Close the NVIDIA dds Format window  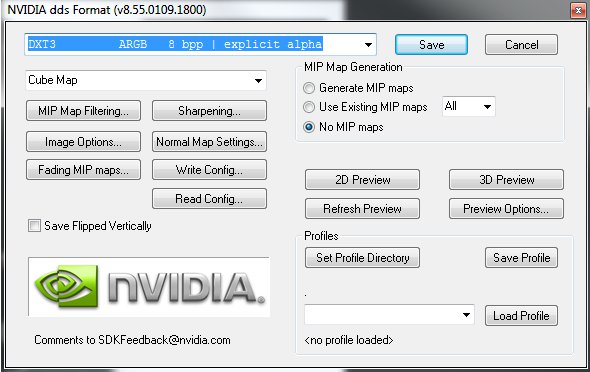coord(578,10)
